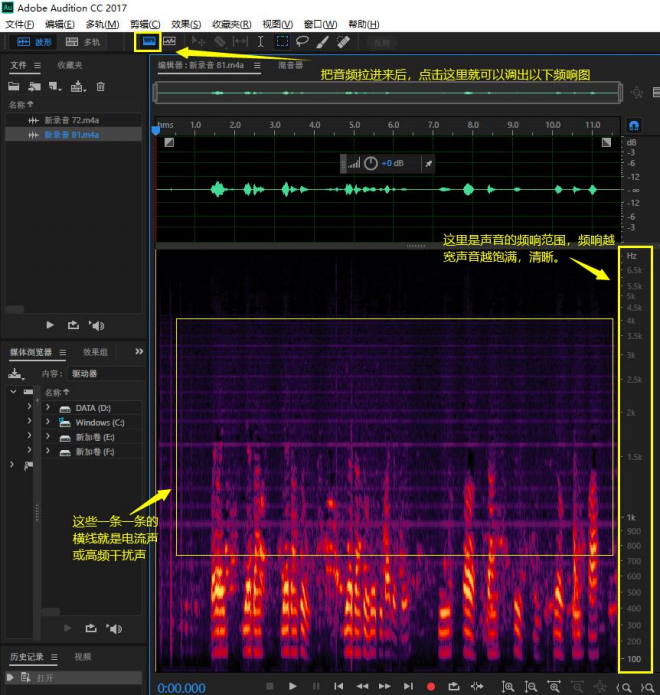Open the media browser shortcut download dropdown
The width and height of the screenshot is (660, 695).
coord(16,374)
